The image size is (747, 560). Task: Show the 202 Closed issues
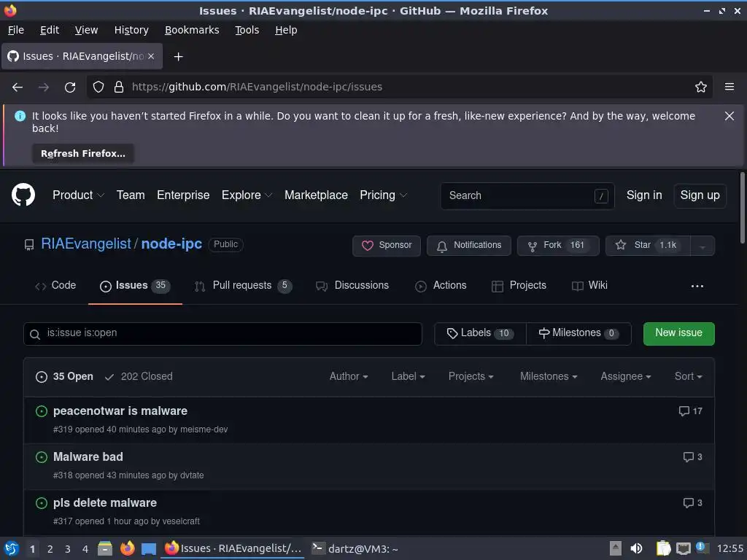(x=138, y=377)
